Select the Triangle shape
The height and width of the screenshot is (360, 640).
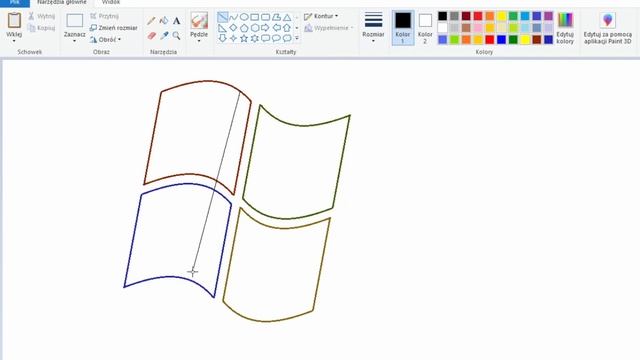[287, 17]
